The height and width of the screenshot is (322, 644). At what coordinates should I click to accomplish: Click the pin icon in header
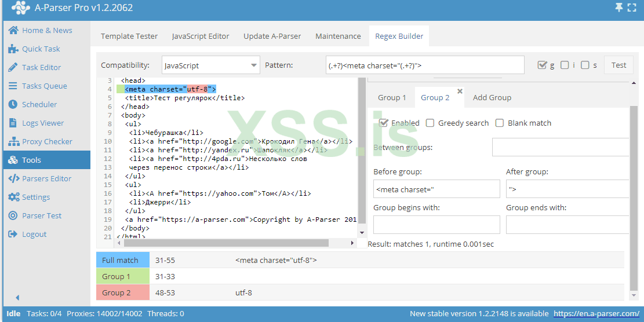click(618, 8)
